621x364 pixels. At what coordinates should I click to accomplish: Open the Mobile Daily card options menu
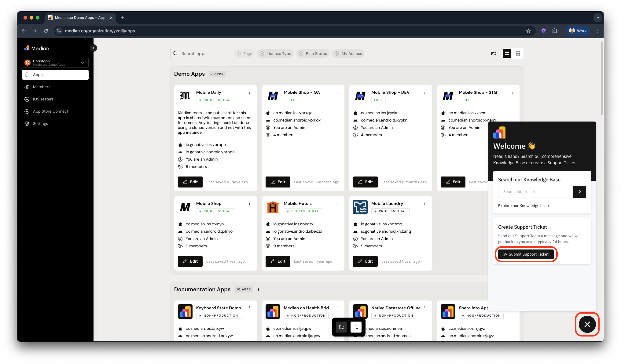coord(250,92)
